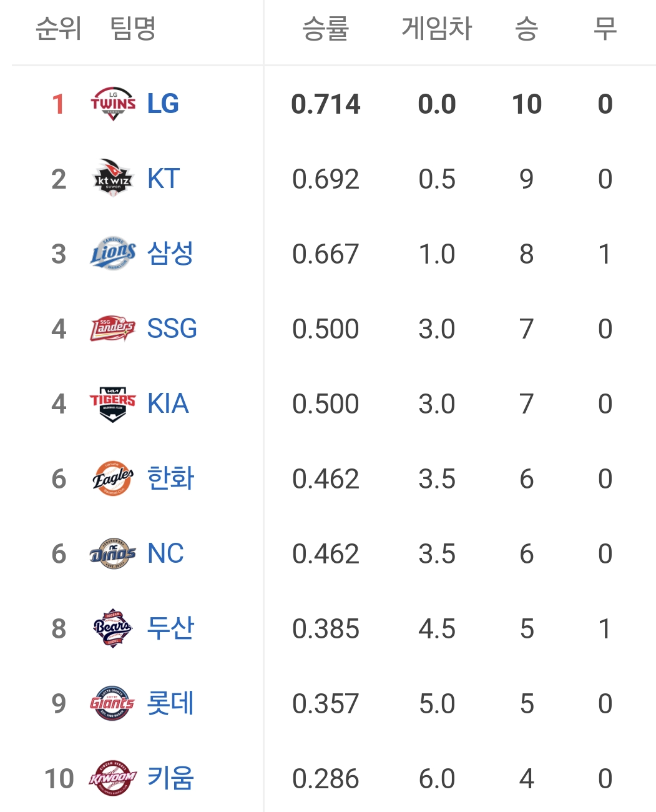Image resolution: width=656 pixels, height=812 pixels.
Task: Click the LG Twins team logo
Action: pyautogui.click(x=113, y=104)
